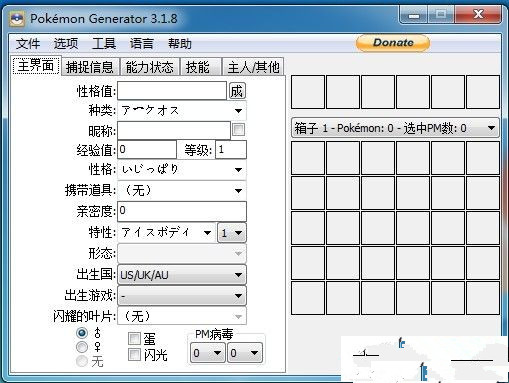Viewport: 509px width, 383px height.
Task: Switch to the 捕捉信息 tab
Action: (x=90, y=67)
